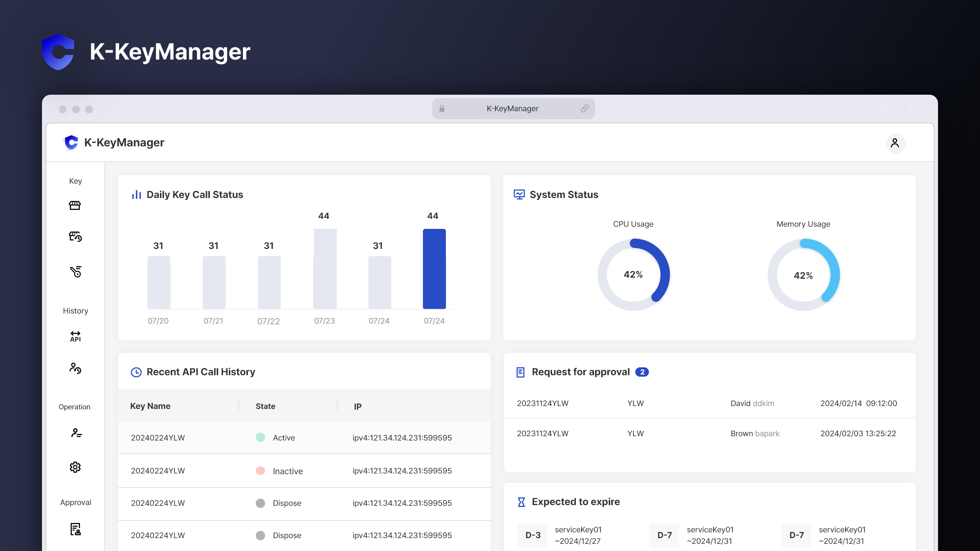Click the 07/21 bar in the chart
This screenshot has height=551, width=980.
(214, 282)
